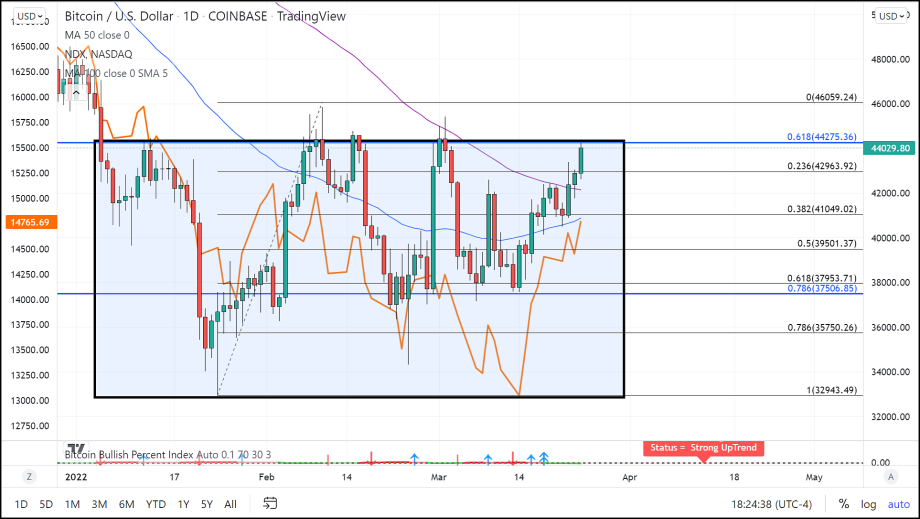The image size is (920, 519).
Task: Switch to the YTD time range
Action: 155,504
